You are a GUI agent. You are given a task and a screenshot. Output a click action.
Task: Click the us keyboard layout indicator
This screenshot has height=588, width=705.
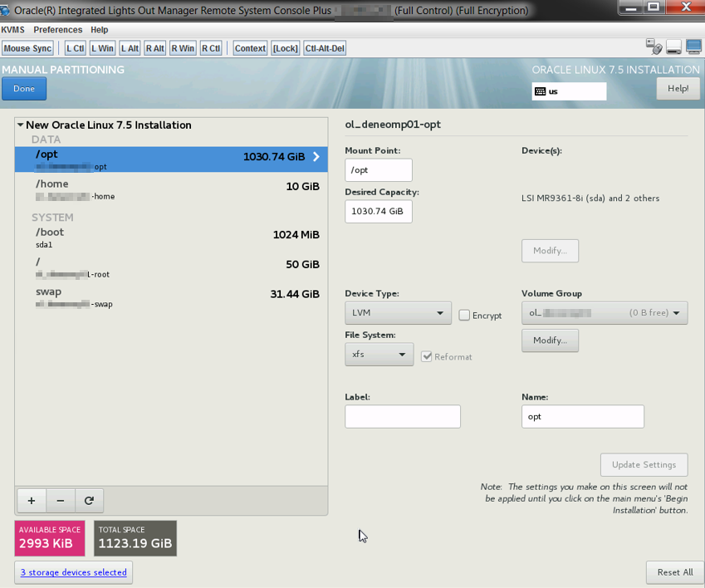tap(569, 91)
